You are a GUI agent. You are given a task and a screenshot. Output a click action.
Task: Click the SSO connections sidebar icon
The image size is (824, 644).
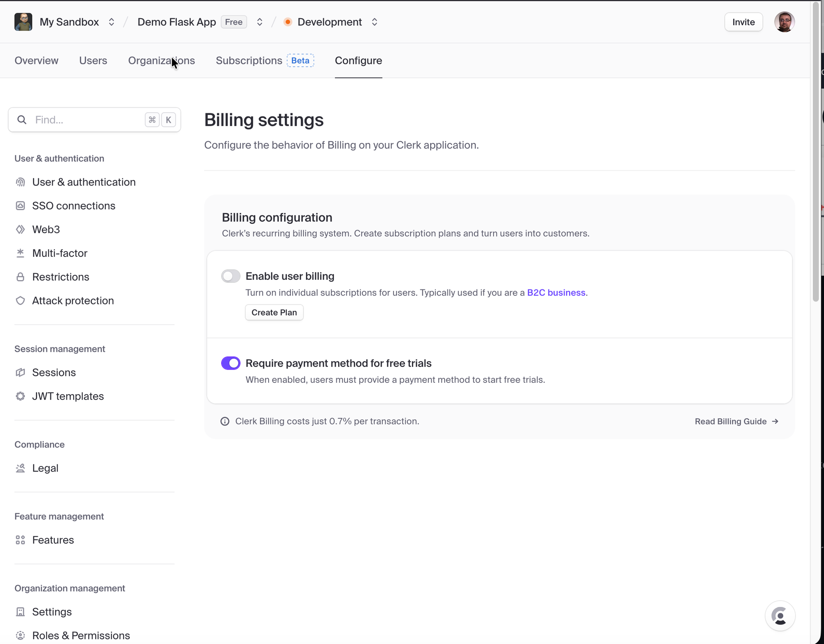[x=20, y=206]
